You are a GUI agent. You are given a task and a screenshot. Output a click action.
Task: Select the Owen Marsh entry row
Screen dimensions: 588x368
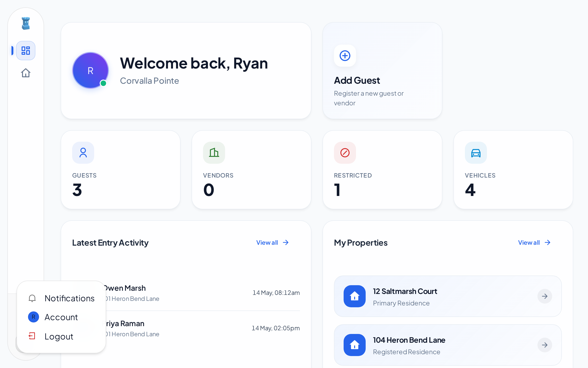coord(186,293)
